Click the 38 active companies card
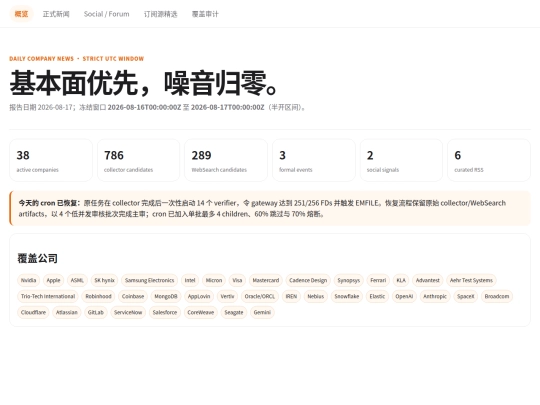This screenshot has width=540, height=405. point(51,160)
